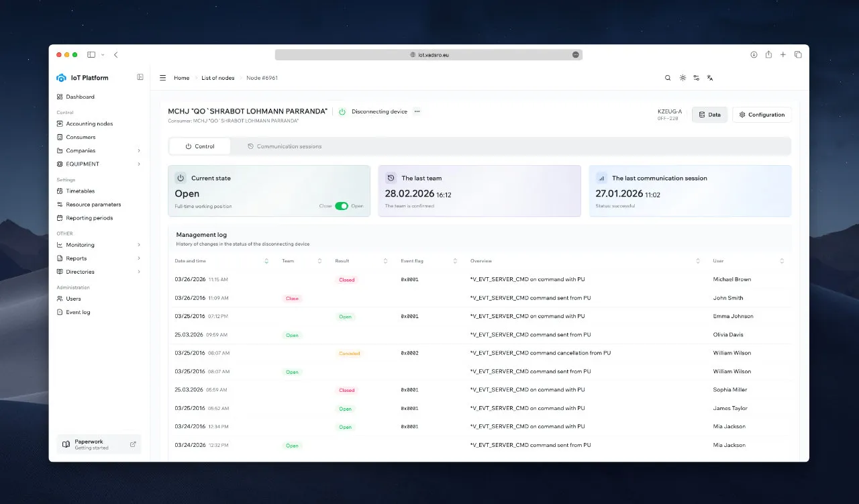Screen dimensions: 859x504
Task: Open the filter settings icon beside the sun
Action: (696, 78)
